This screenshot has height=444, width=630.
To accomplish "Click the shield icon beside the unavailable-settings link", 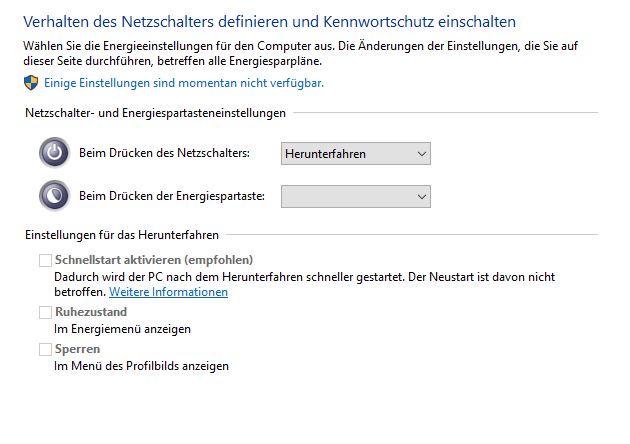I will click(x=32, y=83).
